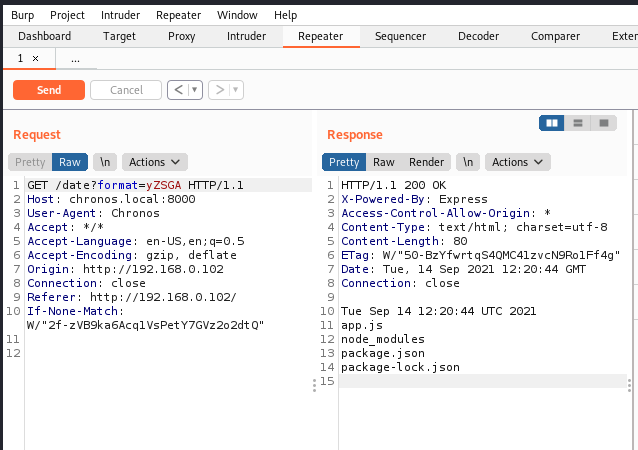Toggle request Raw view
638x450 pixels.
tap(70, 162)
